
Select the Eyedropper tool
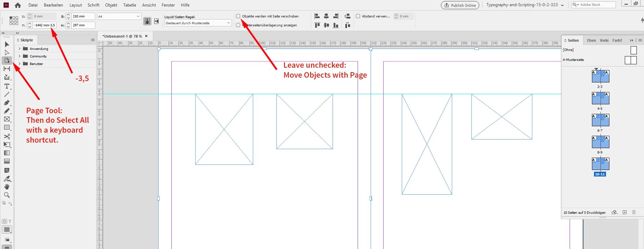point(7,179)
